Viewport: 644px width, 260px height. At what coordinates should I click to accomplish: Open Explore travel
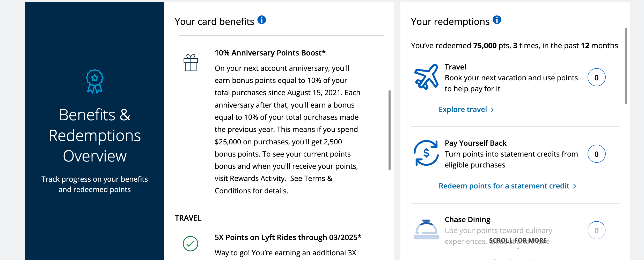(x=463, y=109)
